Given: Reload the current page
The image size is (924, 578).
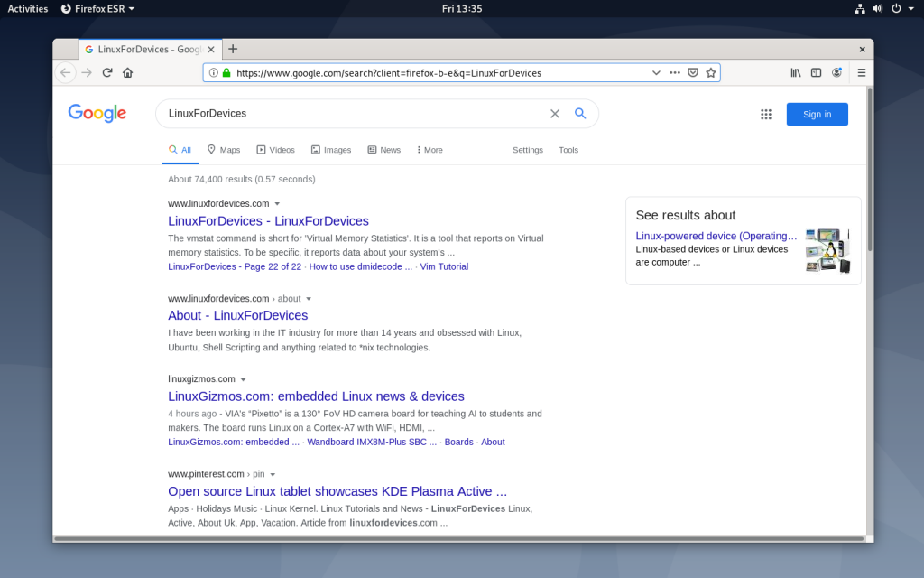Looking at the screenshot, I should click(x=107, y=72).
